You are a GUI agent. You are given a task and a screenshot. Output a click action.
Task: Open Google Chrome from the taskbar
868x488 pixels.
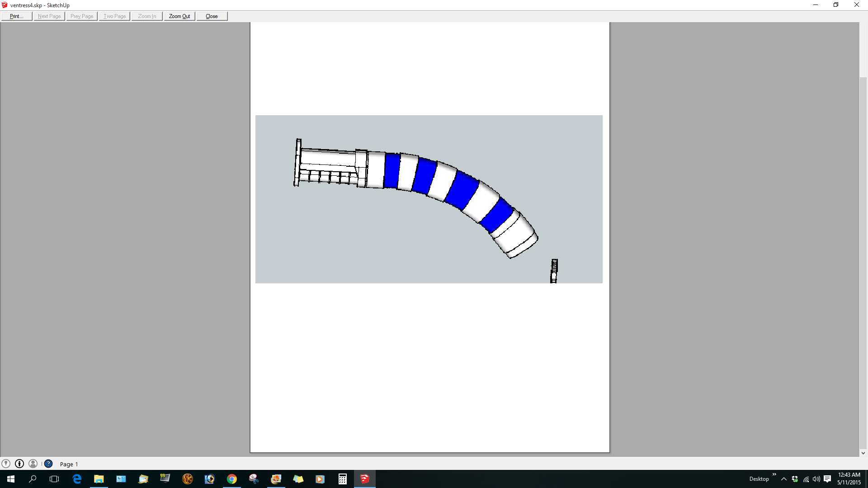coord(231,479)
